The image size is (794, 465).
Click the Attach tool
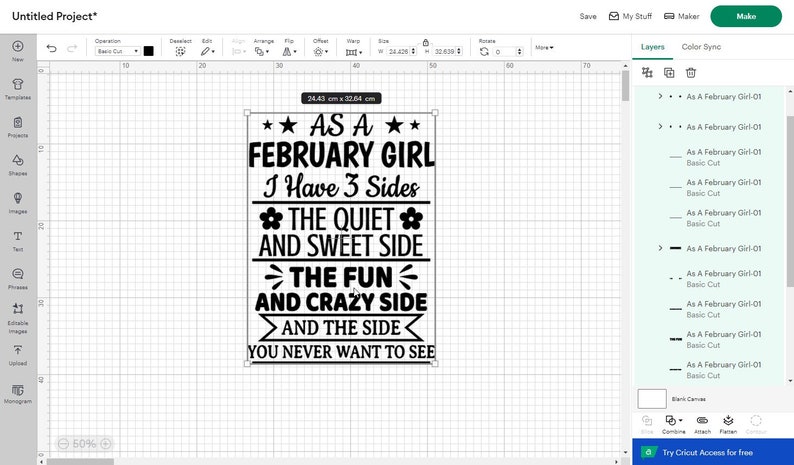pyautogui.click(x=702, y=424)
